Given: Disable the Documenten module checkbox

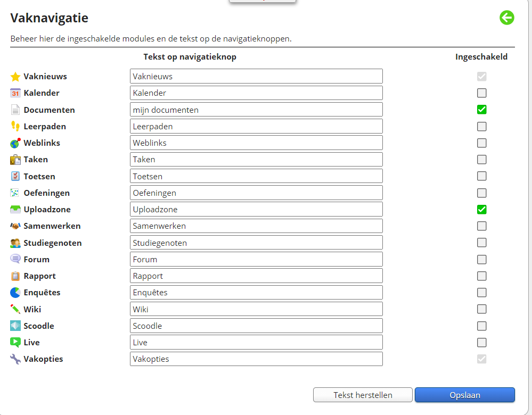Looking at the screenshot, I should tap(481, 110).
